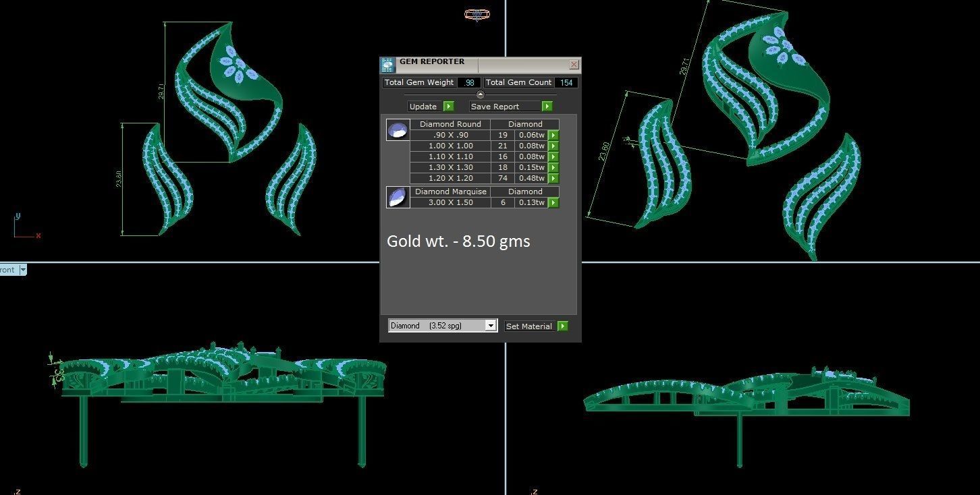Viewport: 980px width, 495px height.
Task: Click the 29.71 dimension in top-left viewport
Action: (x=161, y=92)
